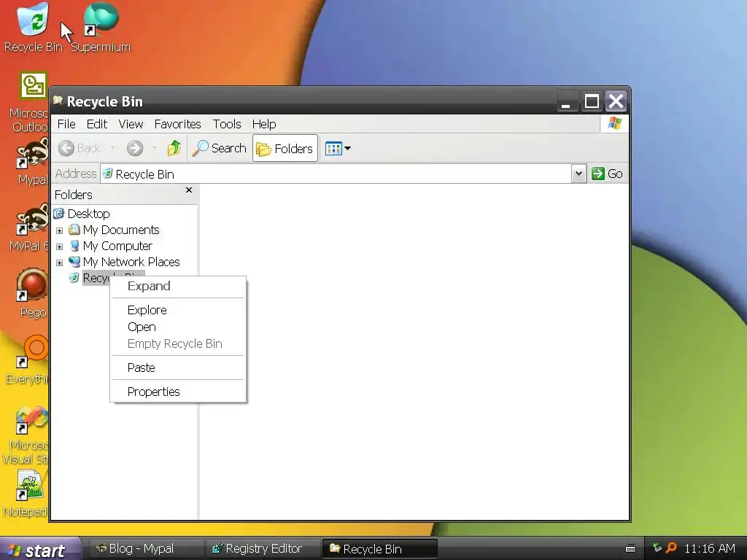
Task: Click the Start button
Action: tap(40, 550)
